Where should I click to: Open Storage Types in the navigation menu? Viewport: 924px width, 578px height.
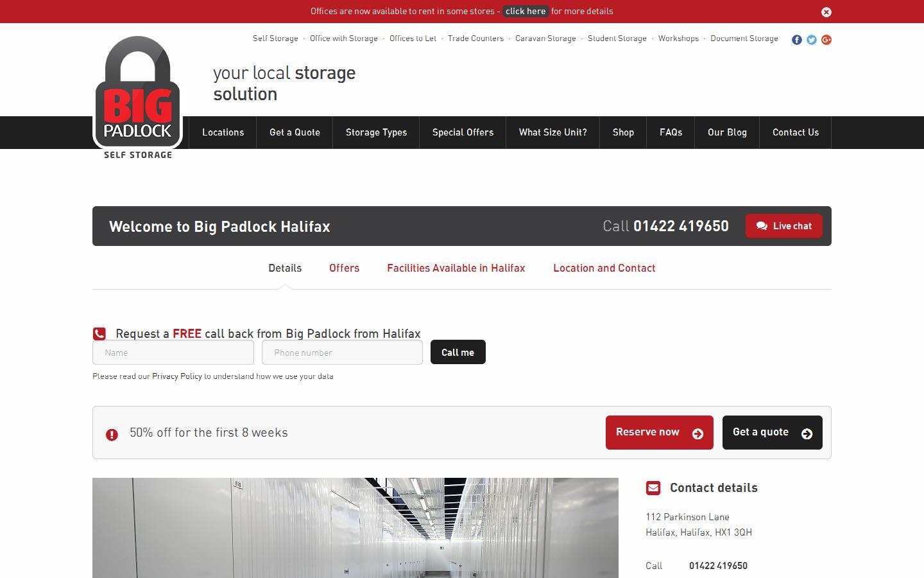point(376,132)
